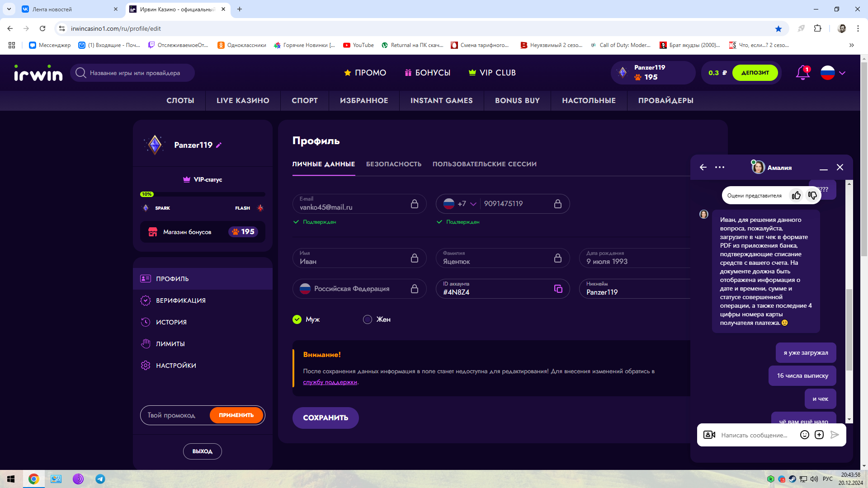Show more bookmarks chevron

(852, 45)
